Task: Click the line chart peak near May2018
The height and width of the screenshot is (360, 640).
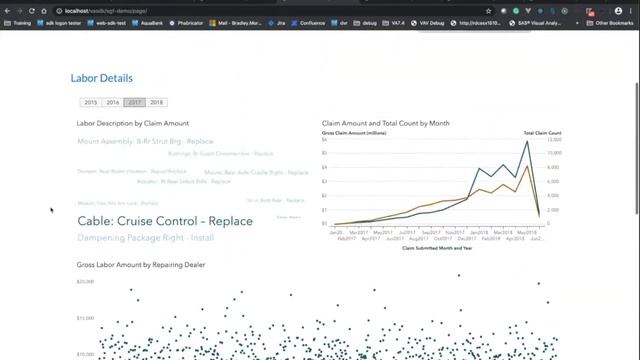Action: (x=527, y=142)
